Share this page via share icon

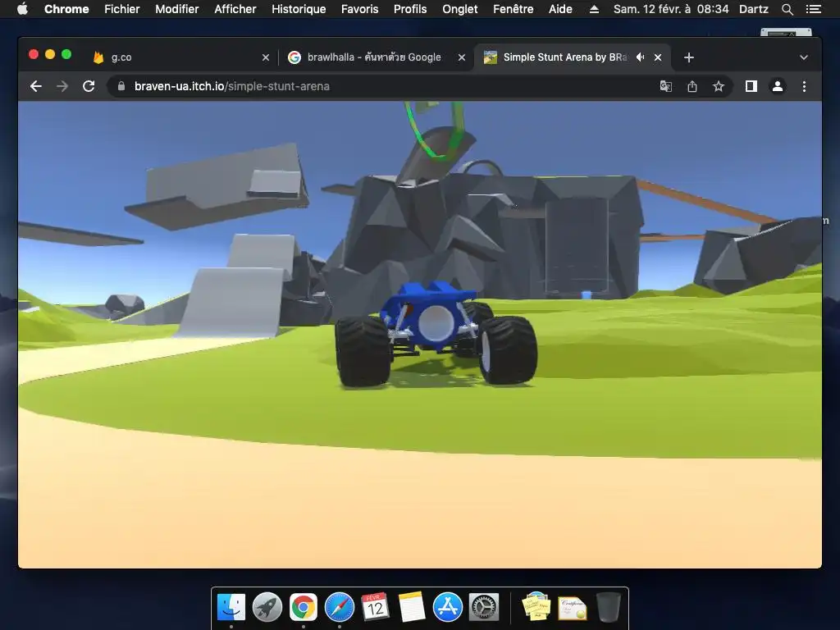point(692,86)
